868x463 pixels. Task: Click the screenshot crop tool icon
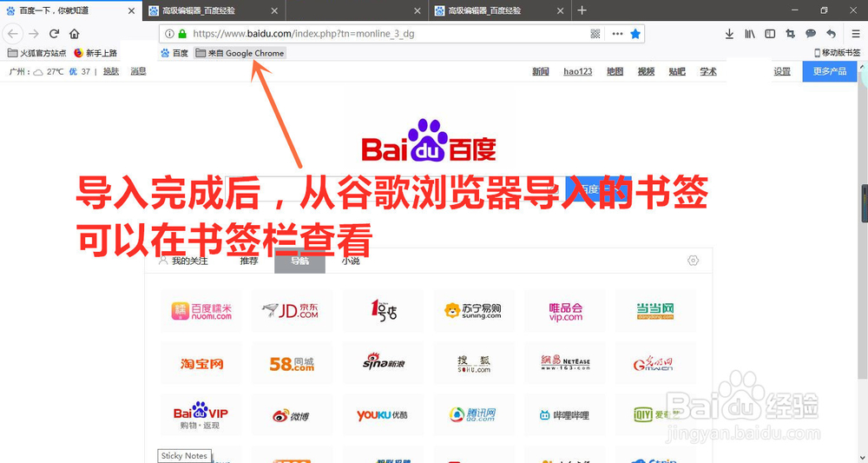click(x=790, y=34)
